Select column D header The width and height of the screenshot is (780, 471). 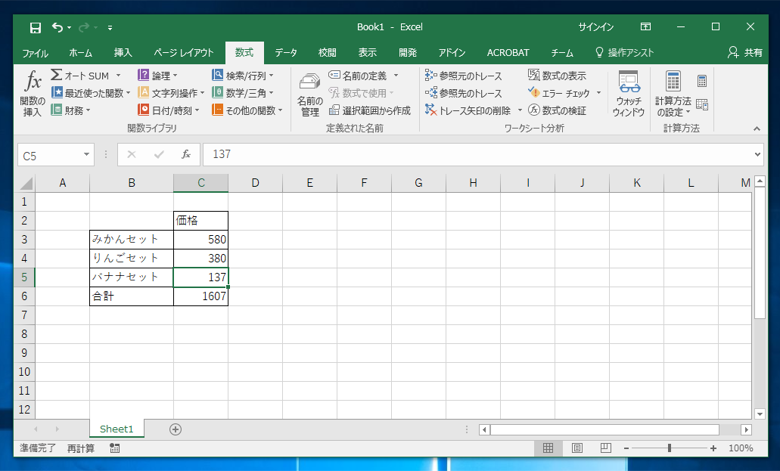point(255,183)
